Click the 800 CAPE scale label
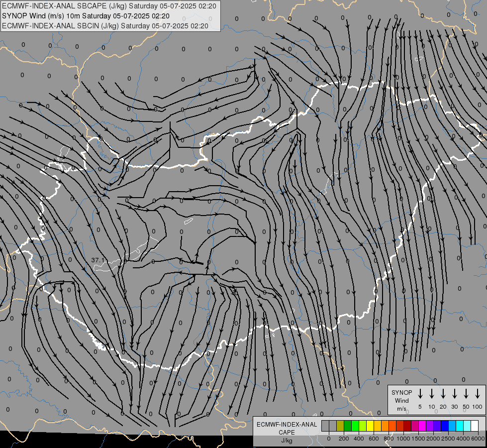This screenshot has height=448, width=487. 389,439
